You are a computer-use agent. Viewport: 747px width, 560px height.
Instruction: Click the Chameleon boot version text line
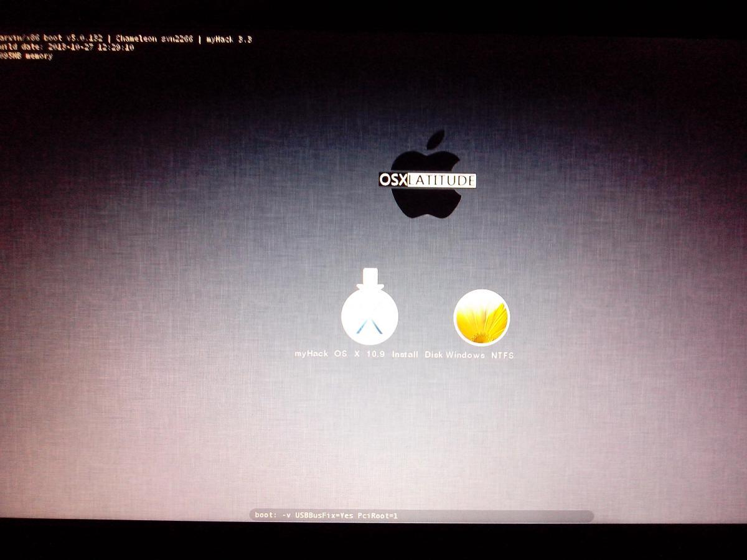pyautogui.click(x=126, y=39)
